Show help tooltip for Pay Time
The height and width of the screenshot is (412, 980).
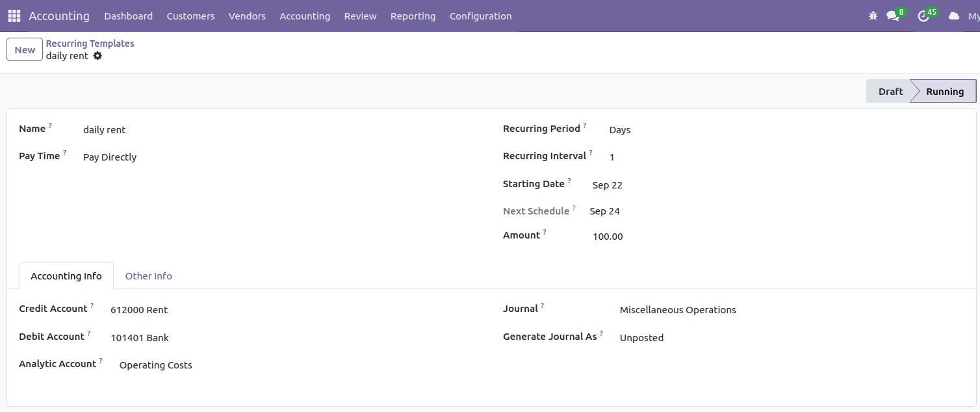click(64, 153)
